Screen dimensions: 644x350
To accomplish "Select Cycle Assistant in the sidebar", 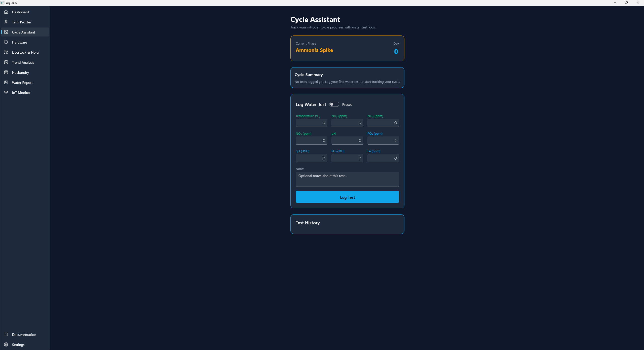I will (23, 32).
